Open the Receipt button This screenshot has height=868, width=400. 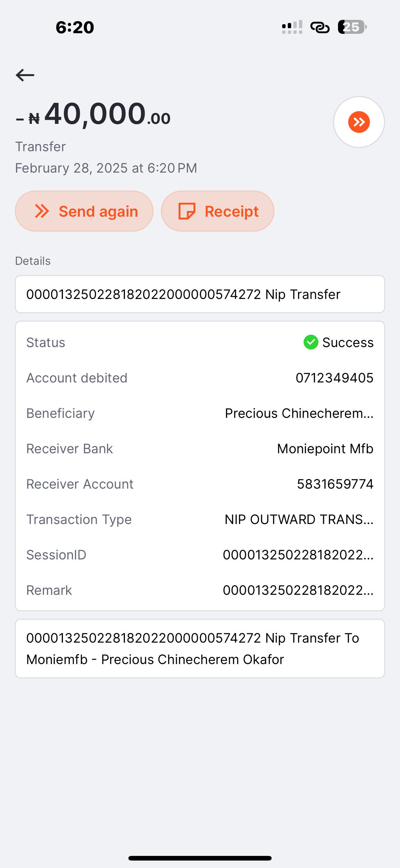pyautogui.click(x=217, y=211)
